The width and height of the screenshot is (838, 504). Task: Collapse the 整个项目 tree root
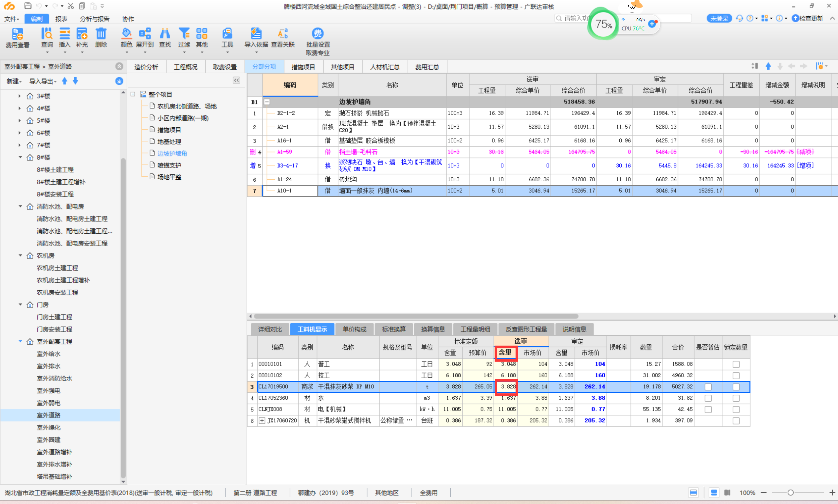(x=133, y=94)
